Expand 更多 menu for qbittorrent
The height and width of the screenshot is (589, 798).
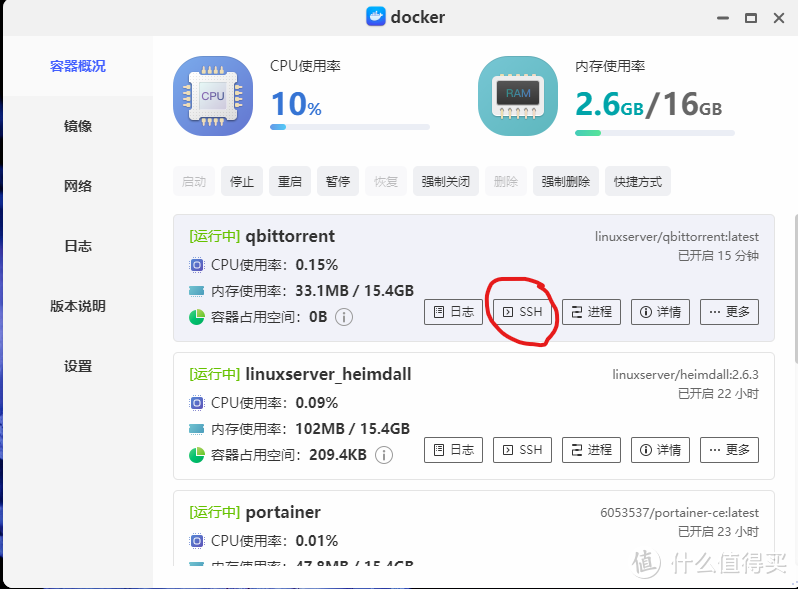[x=729, y=312]
